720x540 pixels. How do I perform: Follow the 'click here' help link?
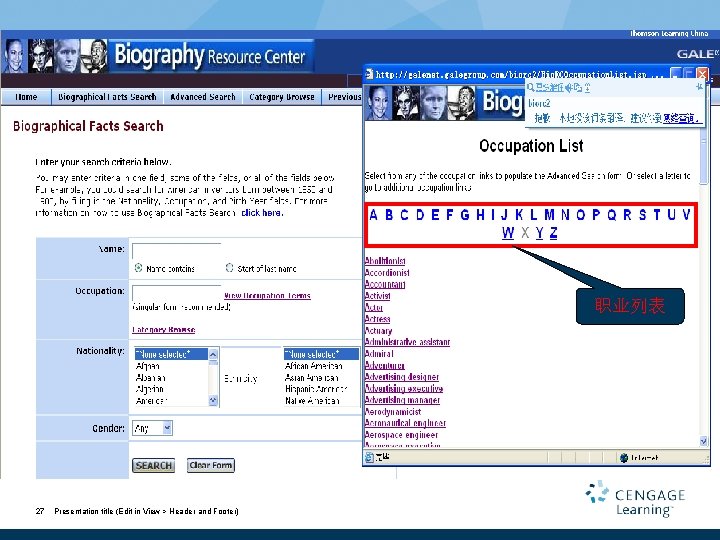262,213
